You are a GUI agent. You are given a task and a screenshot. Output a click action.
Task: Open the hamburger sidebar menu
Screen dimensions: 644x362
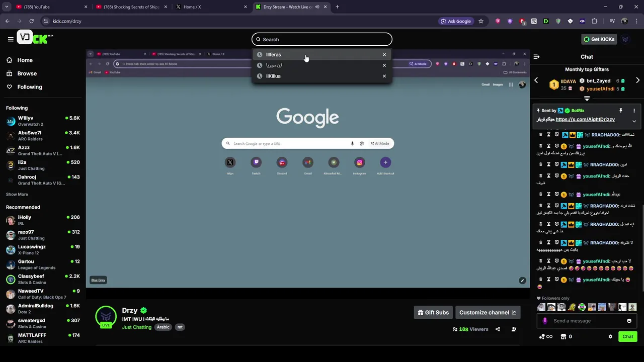coord(11,39)
